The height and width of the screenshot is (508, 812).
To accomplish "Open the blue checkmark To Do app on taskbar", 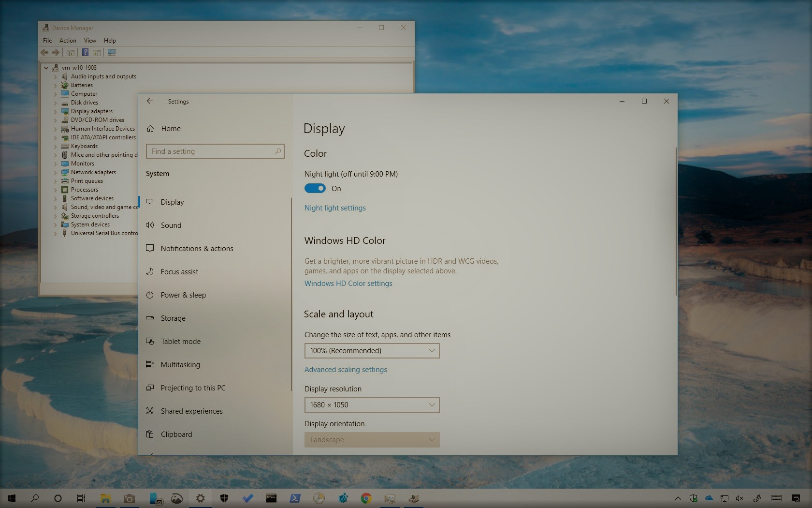I will coord(247,498).
